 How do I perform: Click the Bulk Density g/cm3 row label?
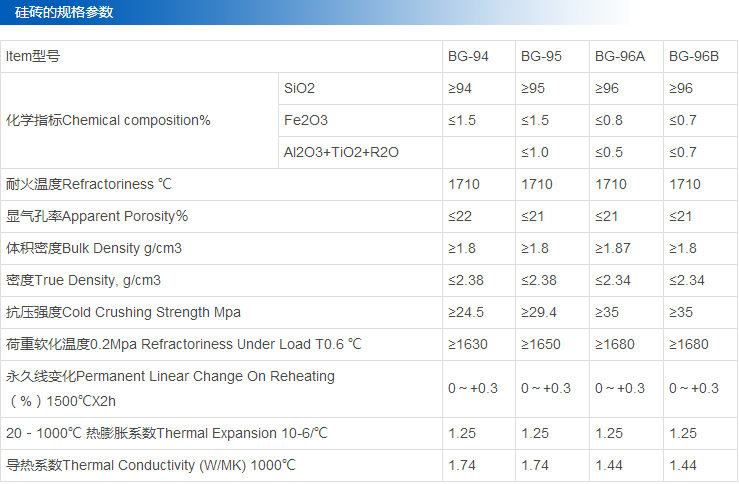point(94,248)
